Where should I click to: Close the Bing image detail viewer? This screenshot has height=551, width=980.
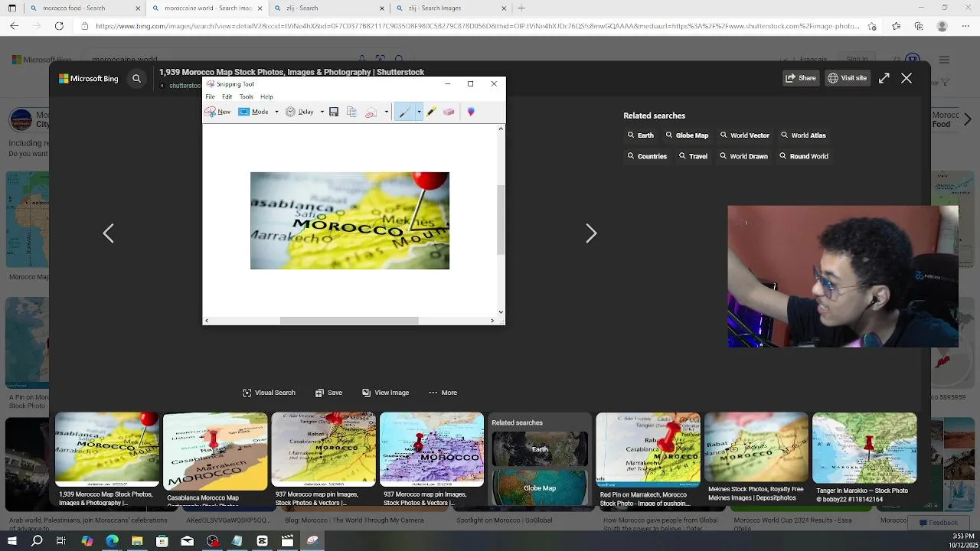pyautogui.click(x=906, y=78)
